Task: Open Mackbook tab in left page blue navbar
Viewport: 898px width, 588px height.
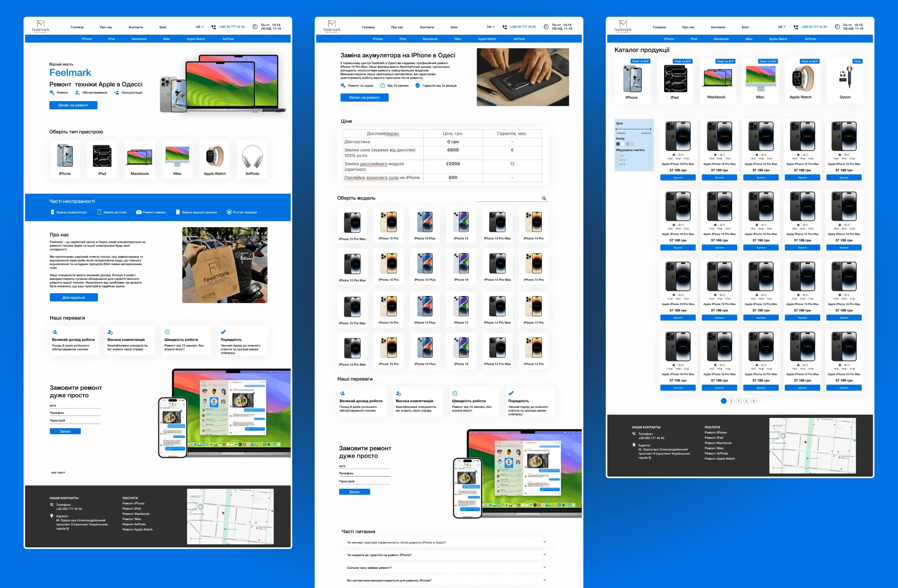Action: point(139,39)
